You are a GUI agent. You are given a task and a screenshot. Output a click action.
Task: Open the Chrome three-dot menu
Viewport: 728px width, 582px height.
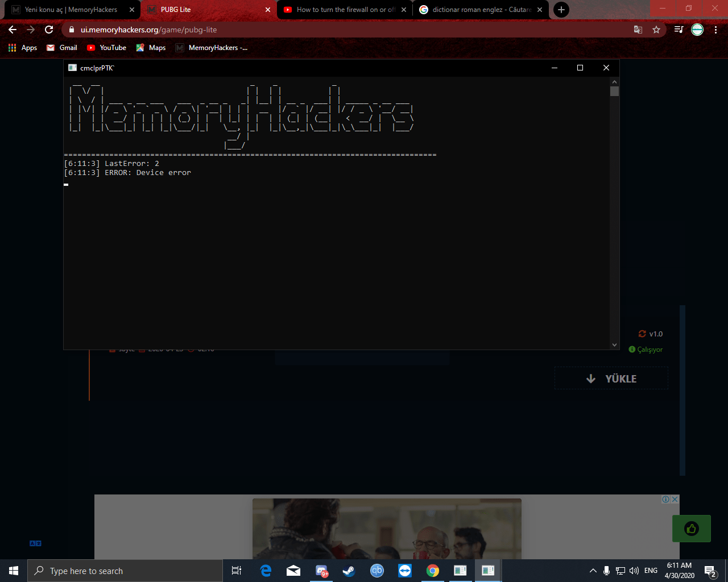715,30
